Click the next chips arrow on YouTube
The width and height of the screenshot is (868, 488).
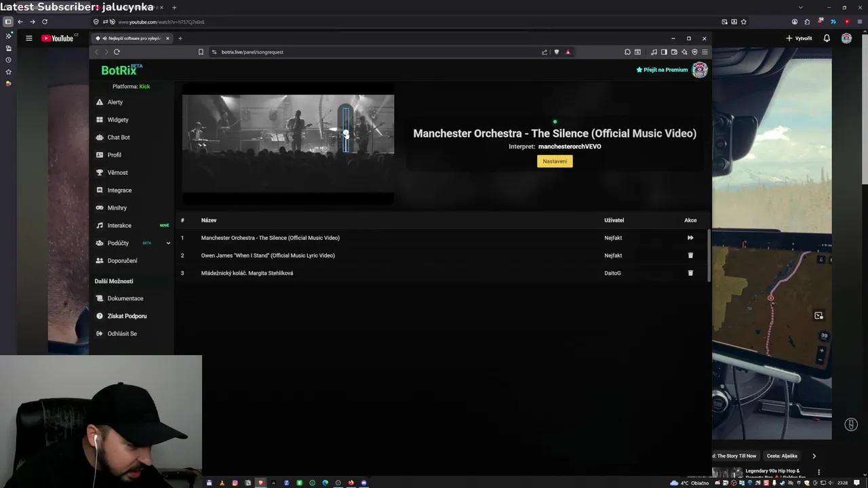coord(814,456)
